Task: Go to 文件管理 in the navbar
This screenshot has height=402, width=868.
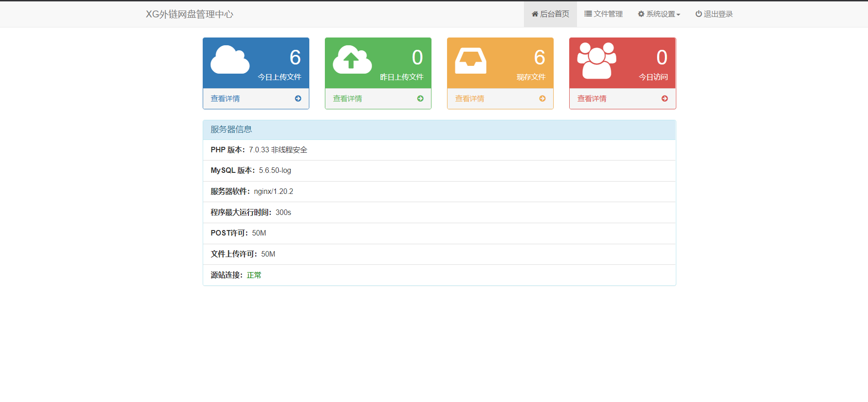Action: (604, 14)
